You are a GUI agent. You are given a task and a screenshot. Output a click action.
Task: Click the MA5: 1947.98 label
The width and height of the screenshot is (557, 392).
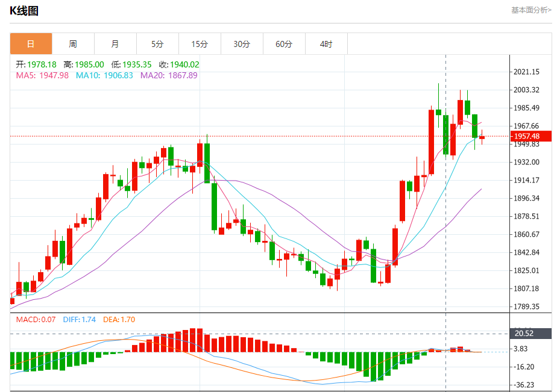42,75
